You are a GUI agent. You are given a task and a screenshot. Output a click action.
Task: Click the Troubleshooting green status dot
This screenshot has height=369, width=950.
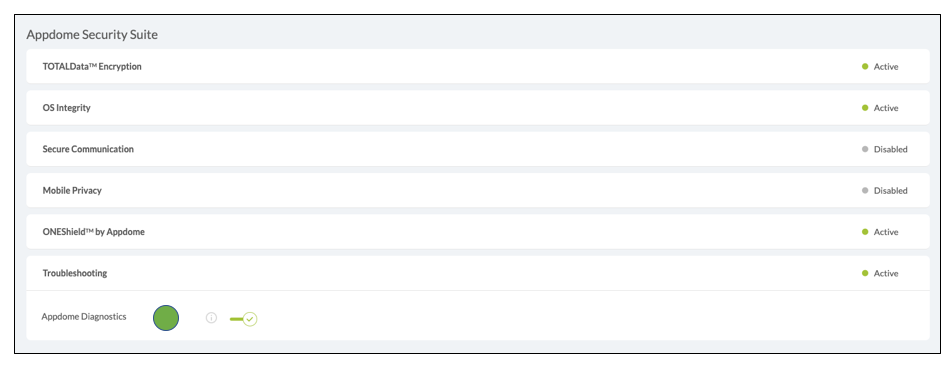click(865, 273)
